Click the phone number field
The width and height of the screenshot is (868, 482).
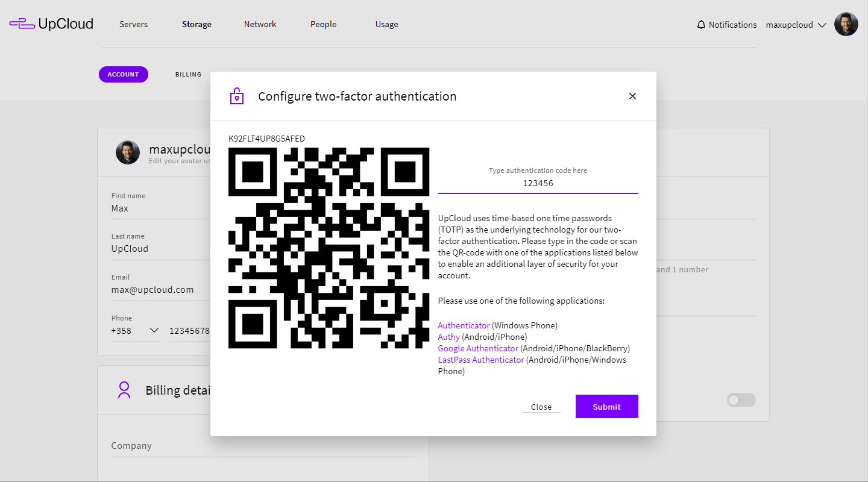click(x=190, y=331)
